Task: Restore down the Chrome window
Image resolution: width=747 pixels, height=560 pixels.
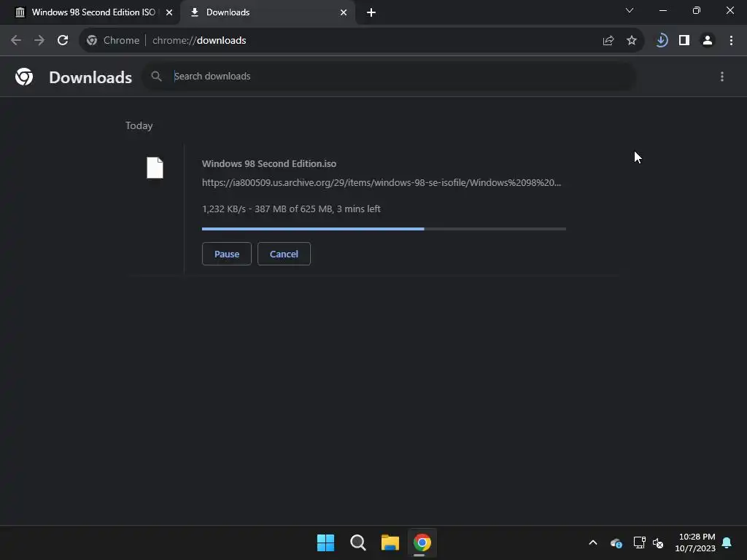Action: [697, 10]
